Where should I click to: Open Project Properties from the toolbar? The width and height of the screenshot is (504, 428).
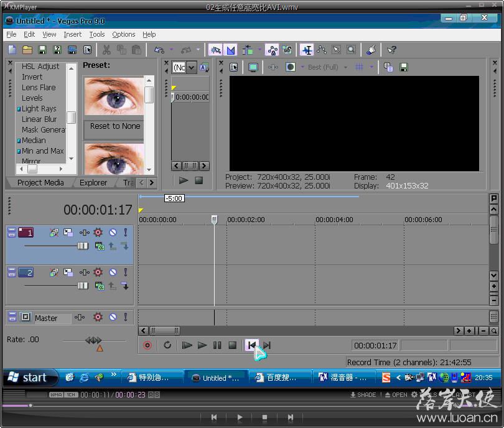88,50
